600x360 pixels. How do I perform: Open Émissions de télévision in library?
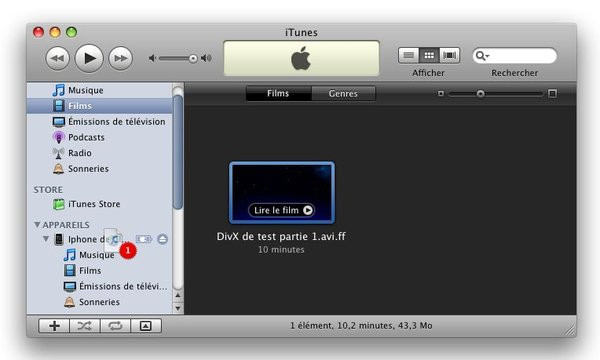pyautogui.click(x=99, y=122)
